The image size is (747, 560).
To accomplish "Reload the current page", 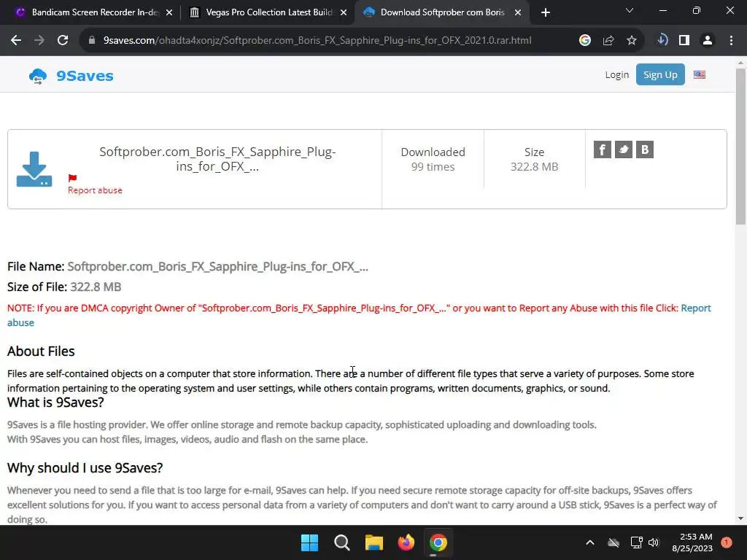I will click(x=63, y=41).
